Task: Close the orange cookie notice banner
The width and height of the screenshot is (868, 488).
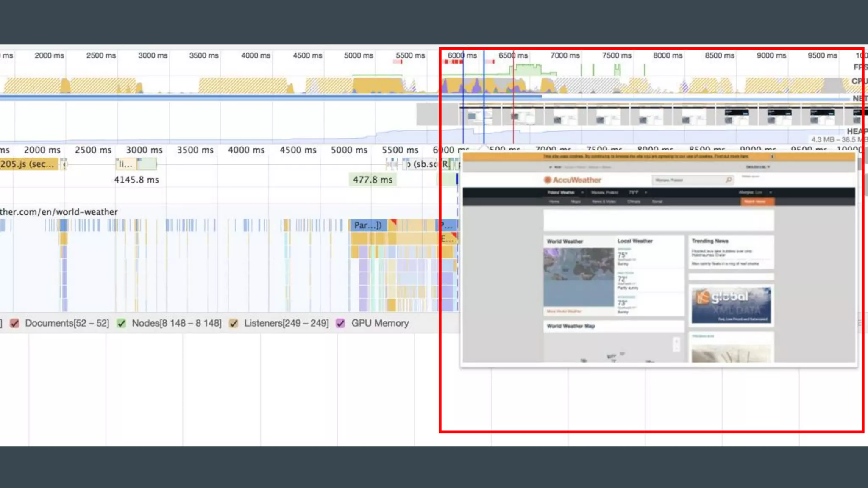Action: (772, 156)
